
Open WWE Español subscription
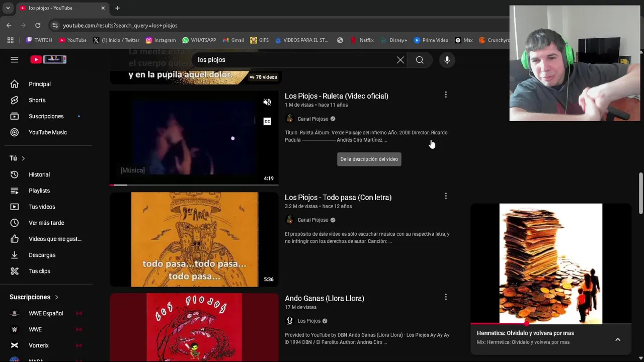46,313
